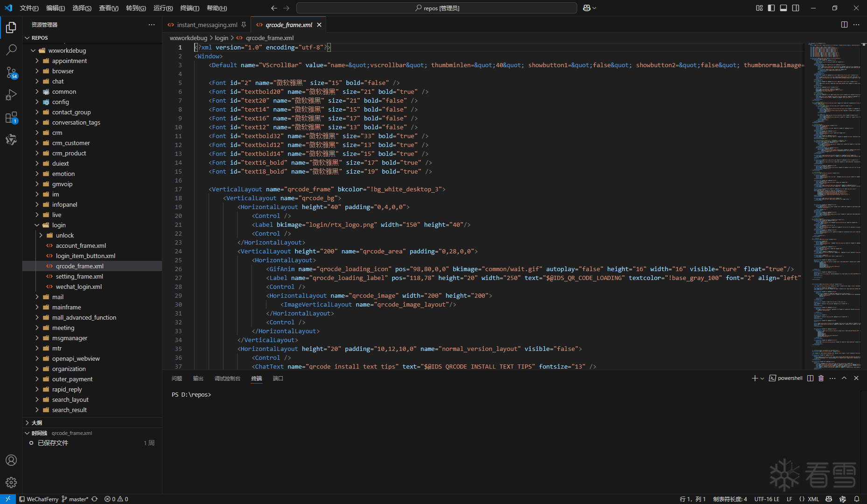Split the terminal panel

click(x=811, y=378)
